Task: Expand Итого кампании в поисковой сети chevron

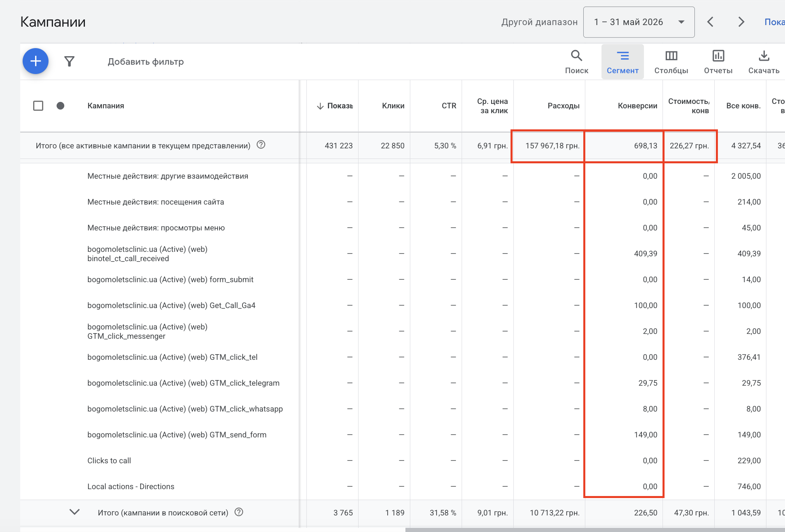Action: [74, 512]
